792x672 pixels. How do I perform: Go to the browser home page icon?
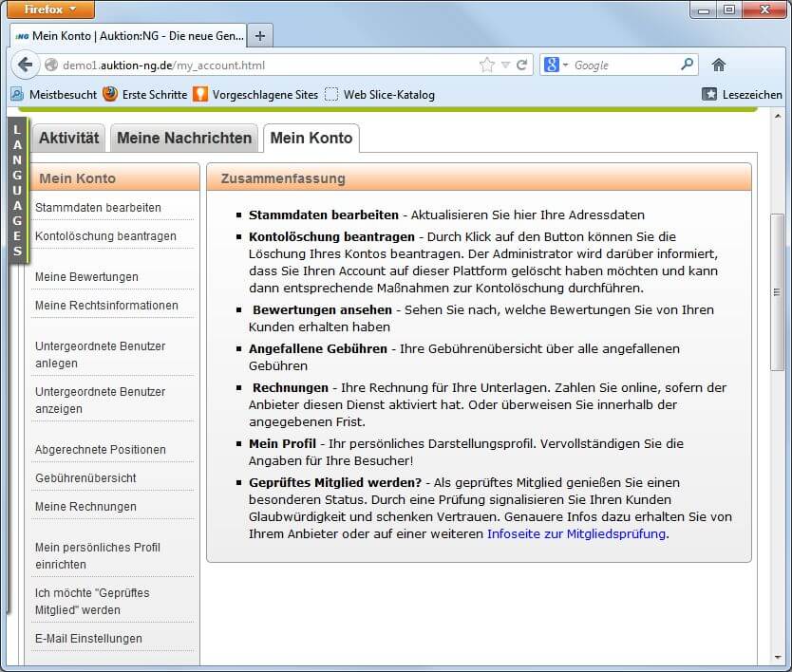(718, 65)
